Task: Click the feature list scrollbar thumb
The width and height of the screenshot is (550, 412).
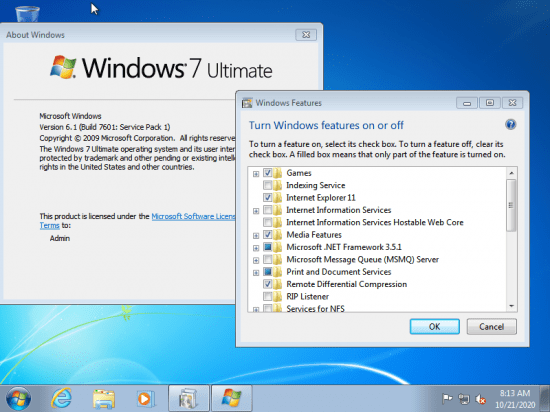Action: pyautogui.click(x=511, y=205)
